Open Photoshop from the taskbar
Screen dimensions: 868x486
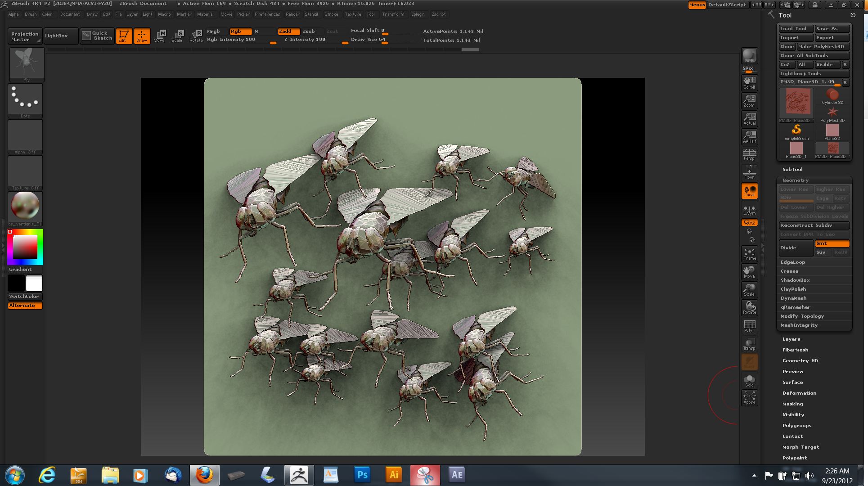point(362,475)
